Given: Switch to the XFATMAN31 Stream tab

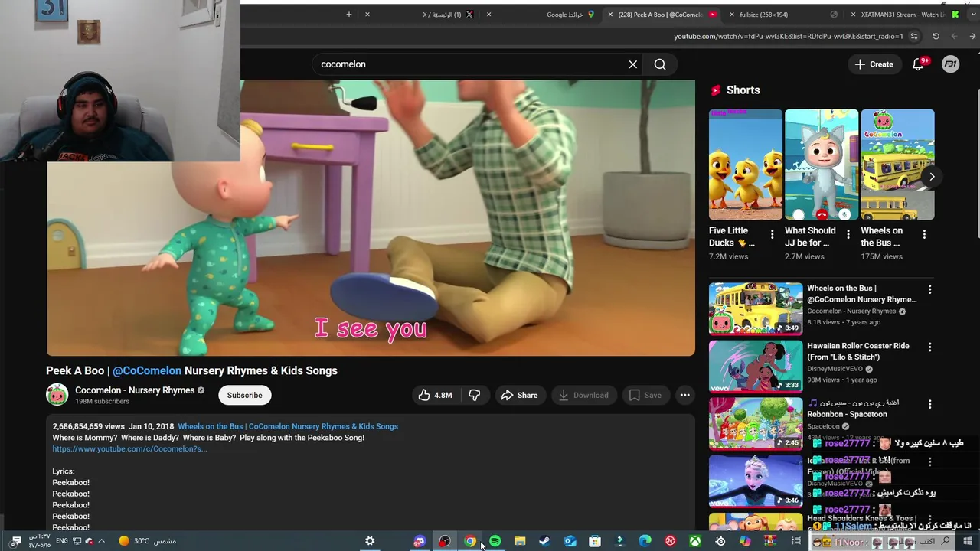Looking at the screenshot, I should pos(903,15).
